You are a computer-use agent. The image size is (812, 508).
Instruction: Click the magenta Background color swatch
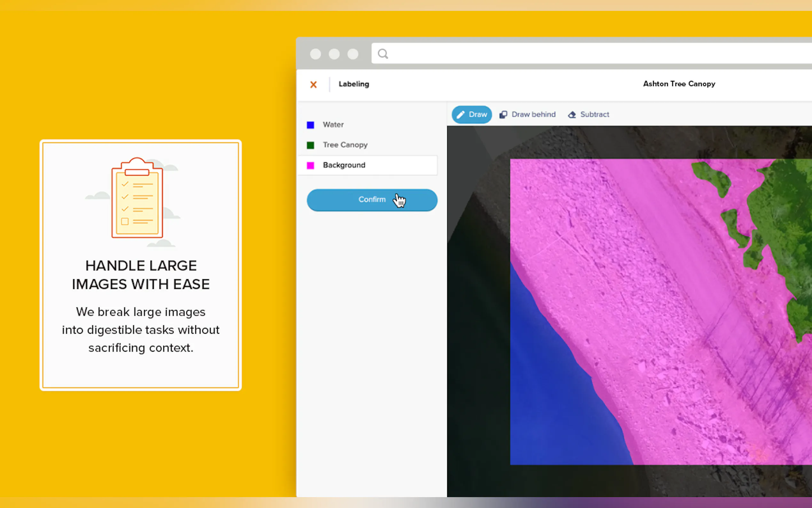tap(310, 166)
